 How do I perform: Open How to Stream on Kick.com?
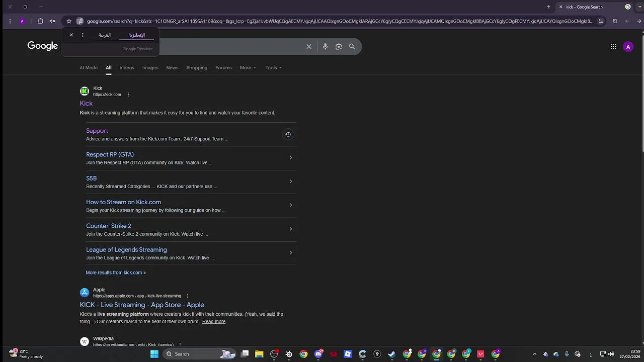[123, 202]
